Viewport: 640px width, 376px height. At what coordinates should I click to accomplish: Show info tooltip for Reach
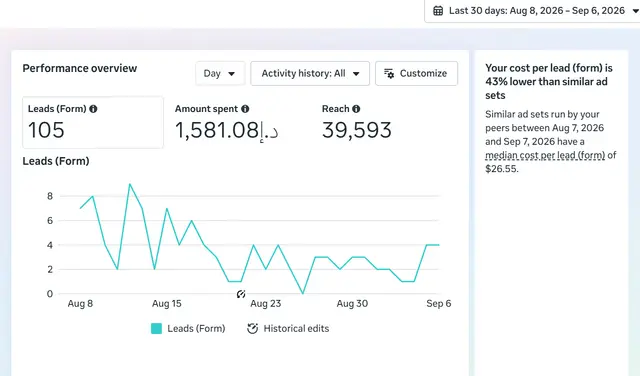(356, 109)
